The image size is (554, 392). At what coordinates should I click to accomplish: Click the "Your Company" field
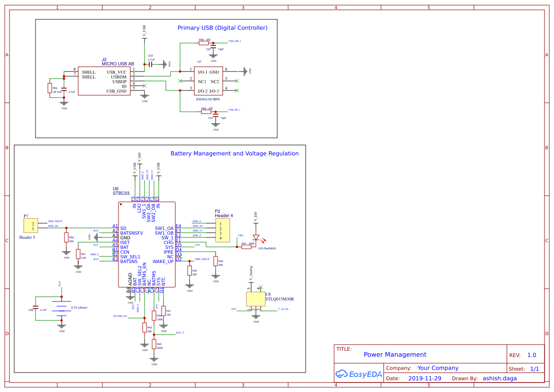pos(438,368)
